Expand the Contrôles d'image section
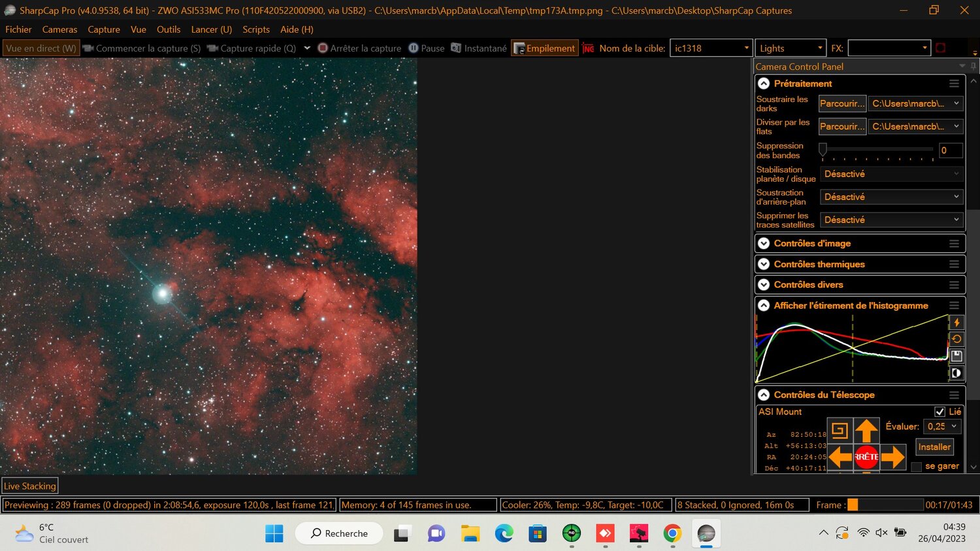 pyautogui.click(x=764, y=243)
